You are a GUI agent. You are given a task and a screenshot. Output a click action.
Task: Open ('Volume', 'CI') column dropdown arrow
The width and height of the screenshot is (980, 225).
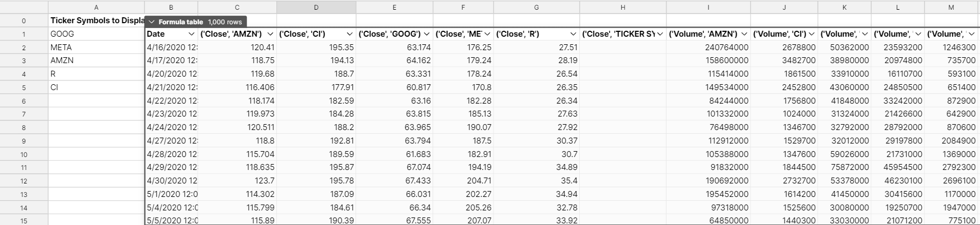coord(812,34)
